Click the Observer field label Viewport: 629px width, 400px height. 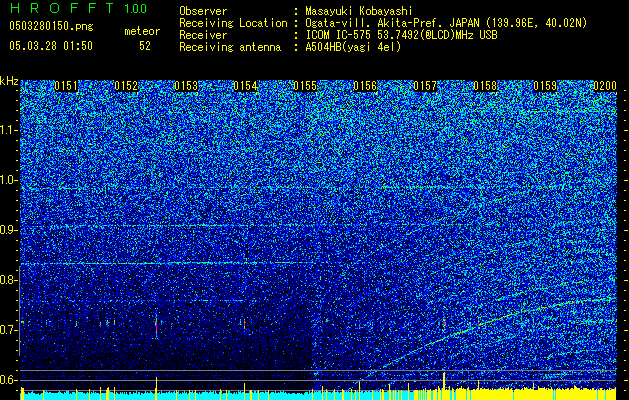point(203,11)
